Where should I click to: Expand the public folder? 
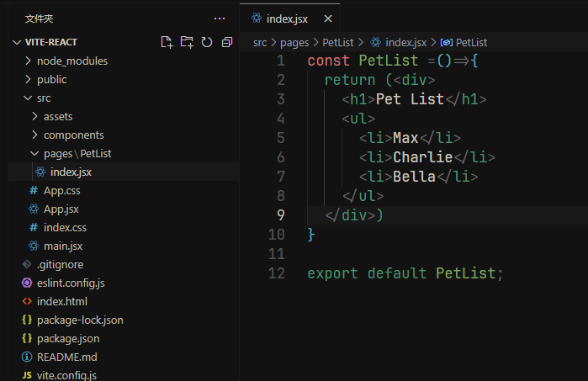51,79
